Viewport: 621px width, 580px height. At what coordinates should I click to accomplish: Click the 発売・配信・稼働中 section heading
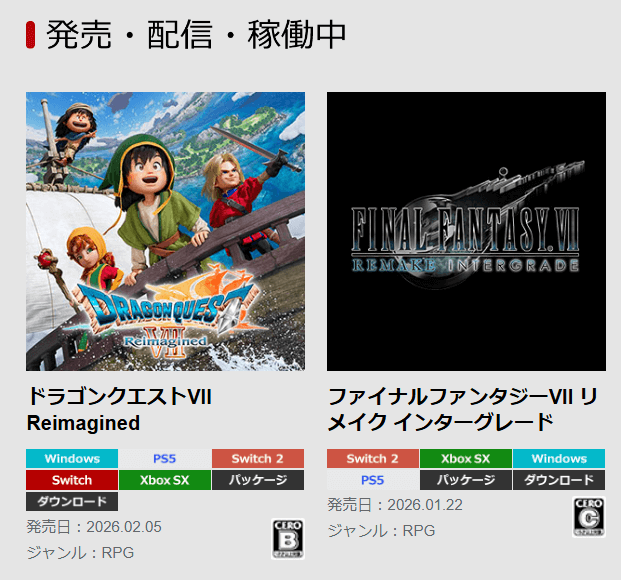click(196, 35)
